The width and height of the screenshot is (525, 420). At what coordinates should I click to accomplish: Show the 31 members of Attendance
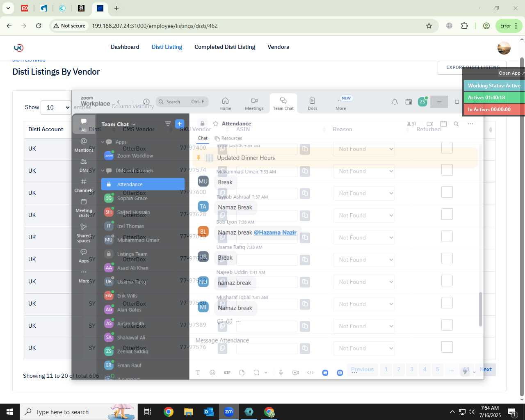pos(411,124)
